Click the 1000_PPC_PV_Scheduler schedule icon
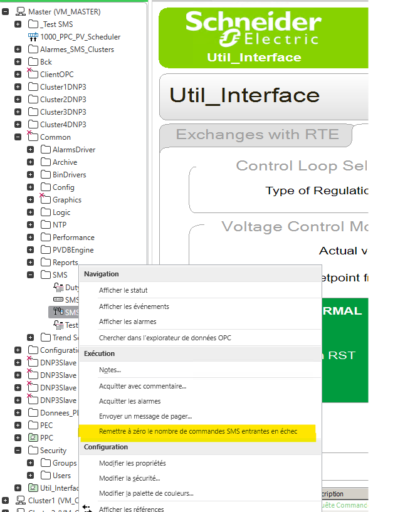The image size is (420, 512). (x=33, y=37)
